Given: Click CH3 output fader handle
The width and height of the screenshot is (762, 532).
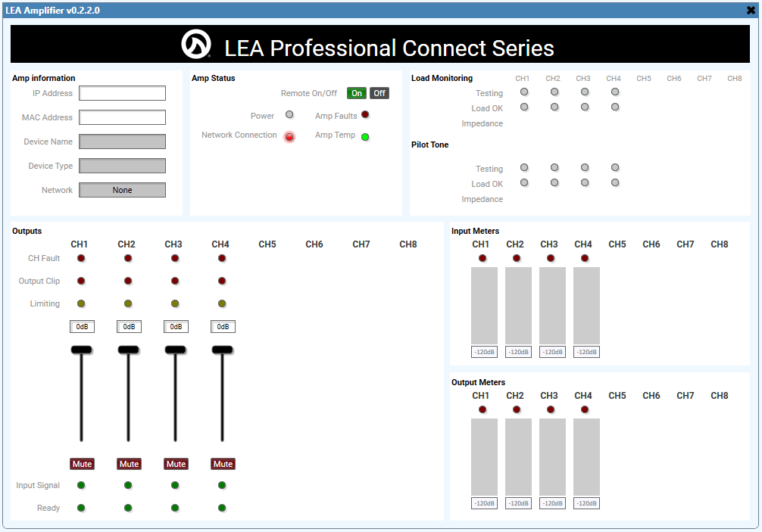Looking at the screenshot, I should (x=176, y=350).
